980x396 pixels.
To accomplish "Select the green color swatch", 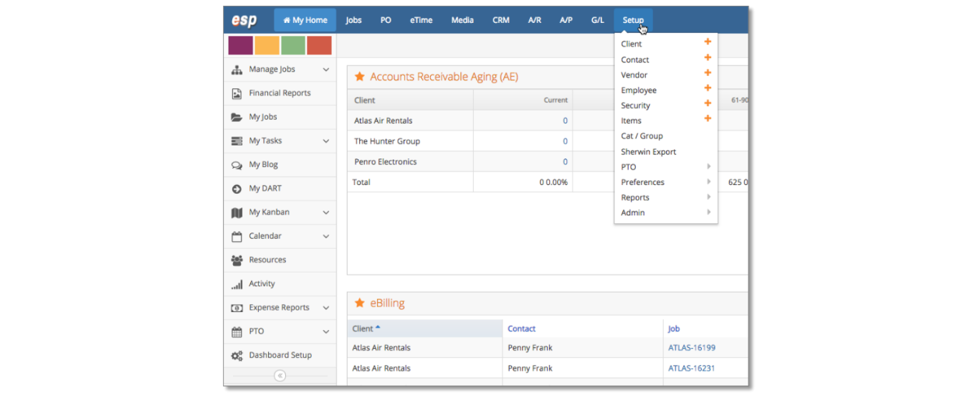I will (x=293, y=45).
